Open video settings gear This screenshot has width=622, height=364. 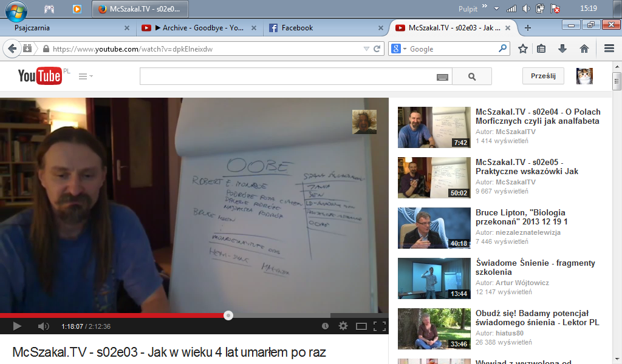click(x=343, y=326)
